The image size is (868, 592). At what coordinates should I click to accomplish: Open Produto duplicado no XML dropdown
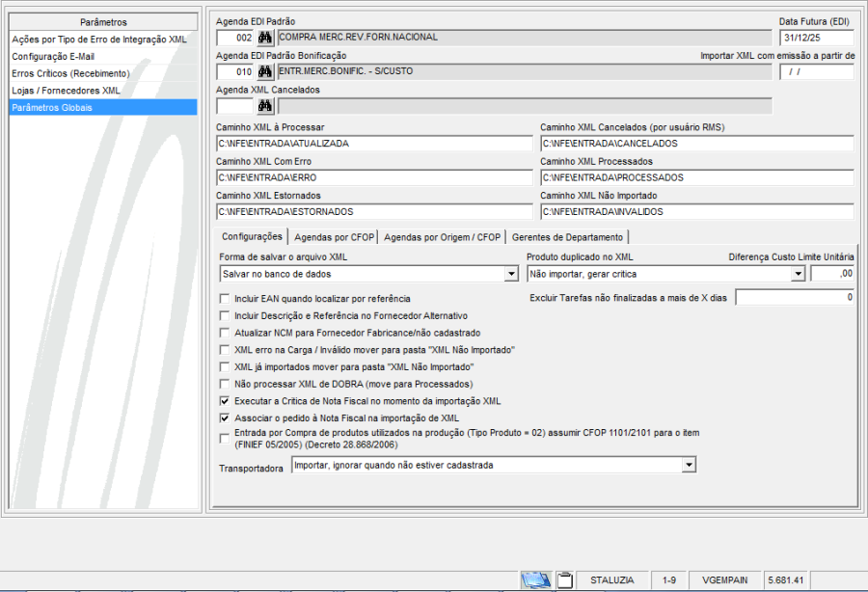click(798, 274)
